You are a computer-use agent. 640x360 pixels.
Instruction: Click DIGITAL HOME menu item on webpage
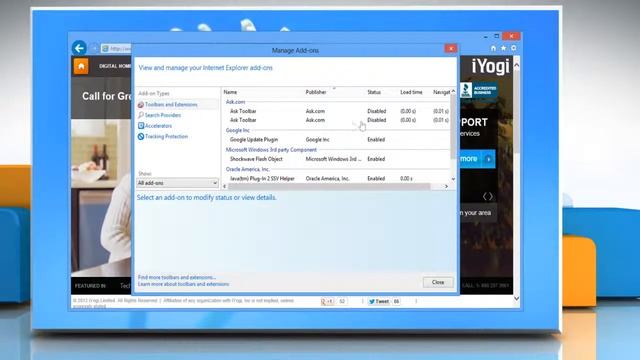[x=115, y=66]
